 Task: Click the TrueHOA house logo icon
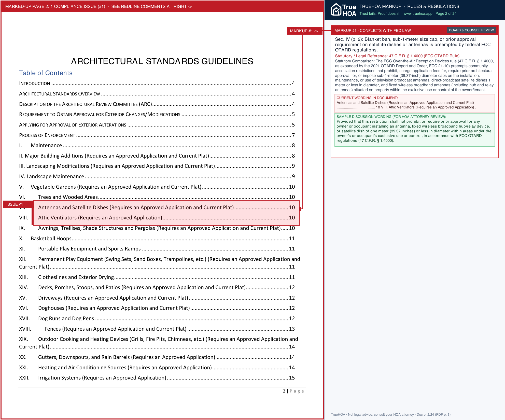click(336, 10)
